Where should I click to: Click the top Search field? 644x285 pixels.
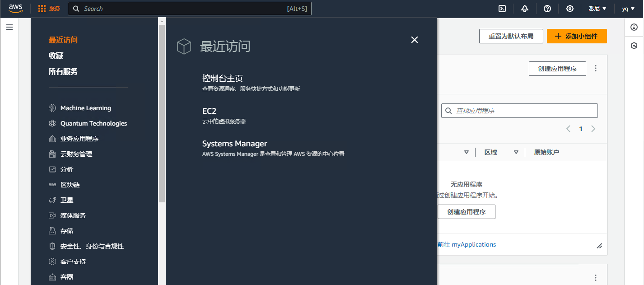coord(190,9)
